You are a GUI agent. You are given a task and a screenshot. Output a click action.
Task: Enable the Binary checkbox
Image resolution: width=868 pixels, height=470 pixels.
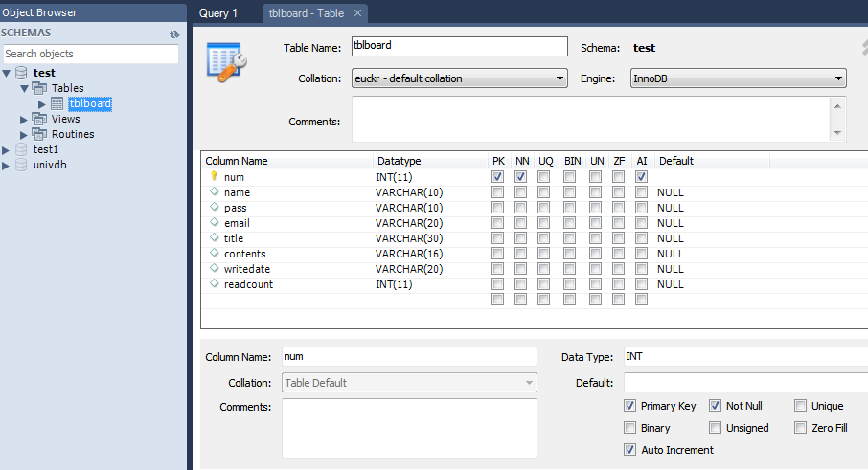click(x=630, y=428)
